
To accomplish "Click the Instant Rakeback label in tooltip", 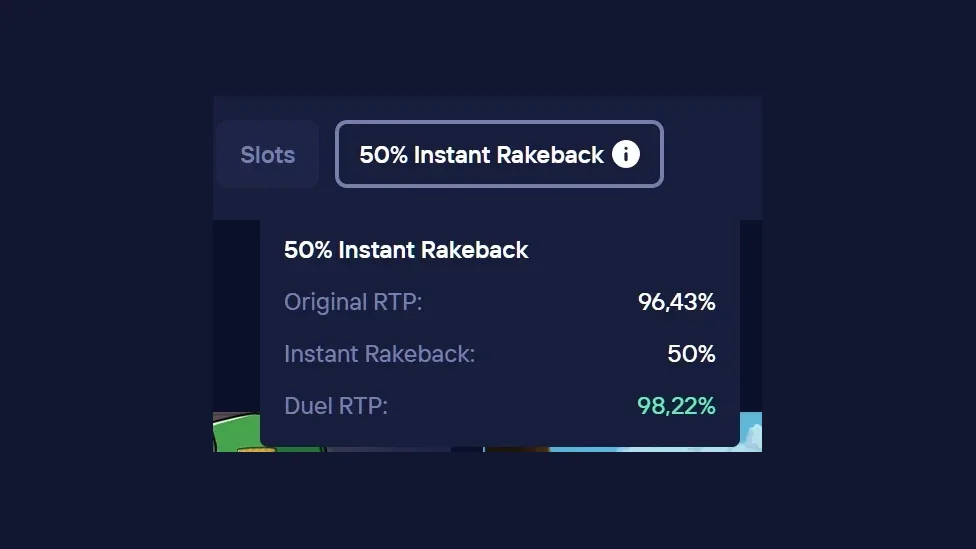I will coord(380,354).
